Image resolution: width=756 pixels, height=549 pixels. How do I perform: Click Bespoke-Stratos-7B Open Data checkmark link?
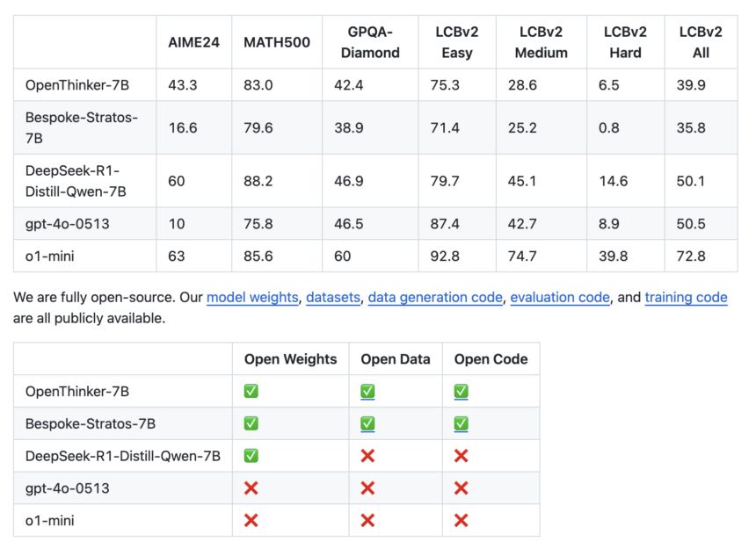click(x=367, y=424)
